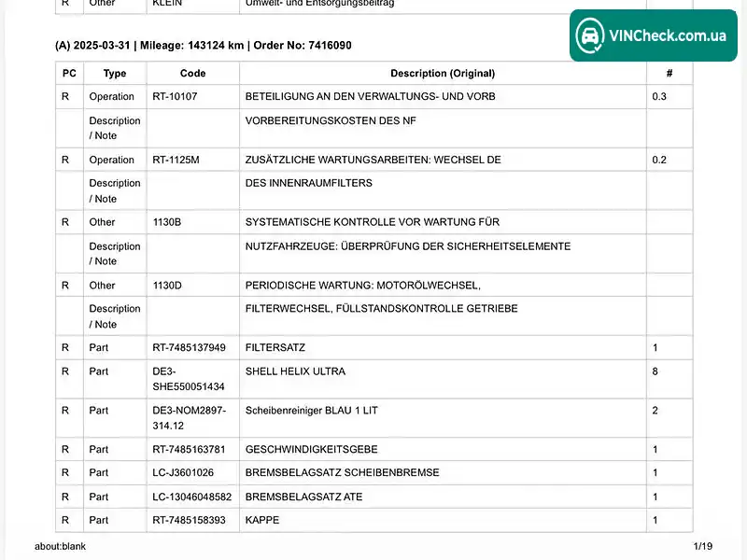
Task: Select quantity 8 for Shell Helix Ultra
Action: [x=655, y=371]
